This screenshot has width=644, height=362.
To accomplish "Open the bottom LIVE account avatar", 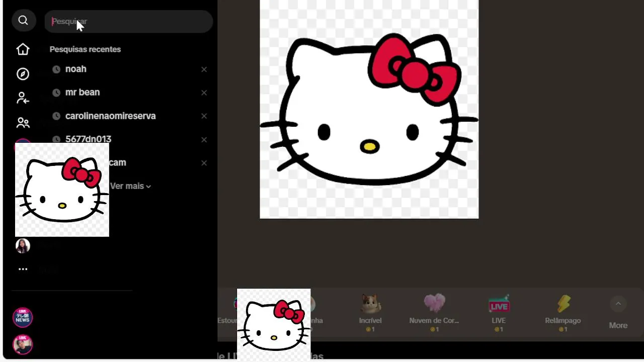I will (23, 344).
